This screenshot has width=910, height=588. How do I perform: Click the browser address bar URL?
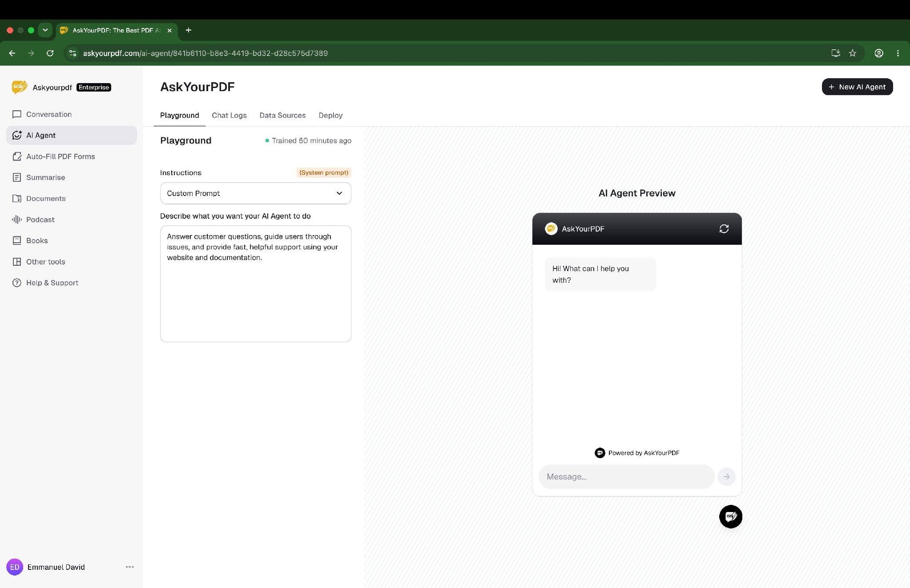(x=205, y=53)
